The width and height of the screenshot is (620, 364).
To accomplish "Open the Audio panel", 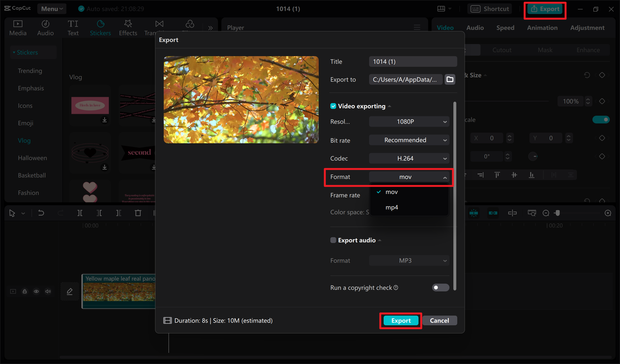I will click(45, 27).
